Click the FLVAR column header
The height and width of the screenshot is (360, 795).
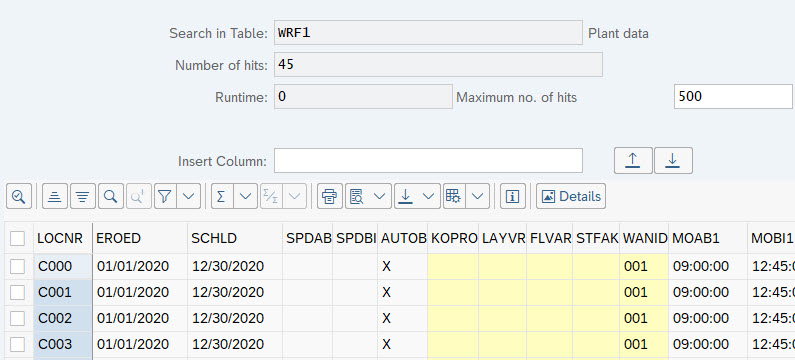tap(550, 238)
